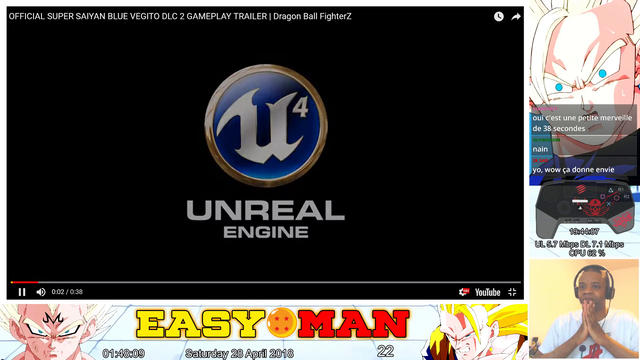This screenshot has height=360, width=640.
Task: Click the 'Saturday 28 April 2018' date text
Action: 239,353
